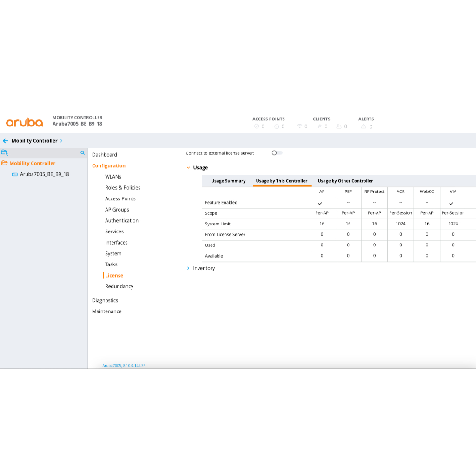Click the blue back arrow icon
The width and height of the screenshot is (476, 476).
coord(6,141)
